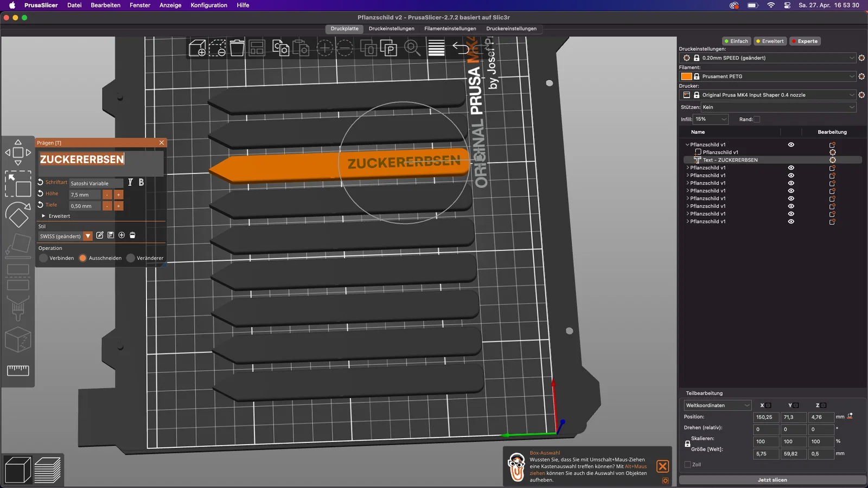Screen dimensions: 868x488
Task: Click the Add instance plus-circle icon
Action: tap(324, 48)
